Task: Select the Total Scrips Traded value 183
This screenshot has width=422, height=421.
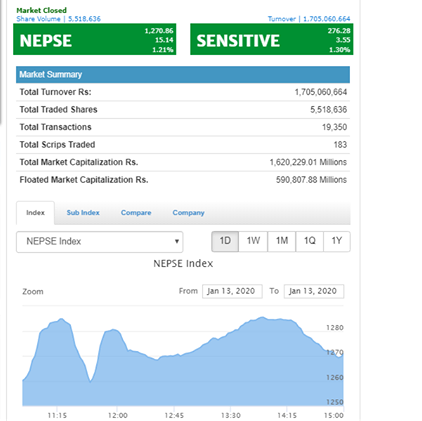Action: click(x=340, y=145)
